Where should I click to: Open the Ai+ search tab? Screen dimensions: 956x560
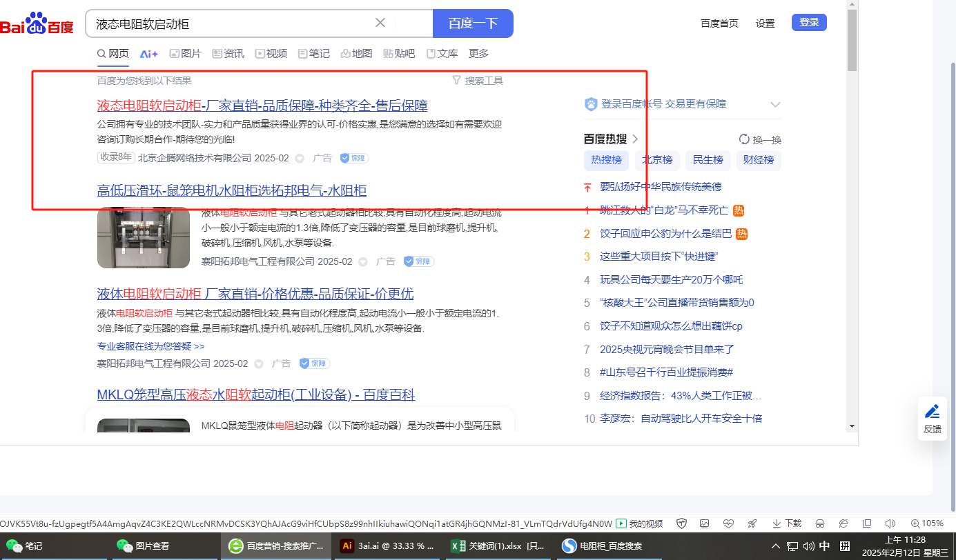(148, 54)
